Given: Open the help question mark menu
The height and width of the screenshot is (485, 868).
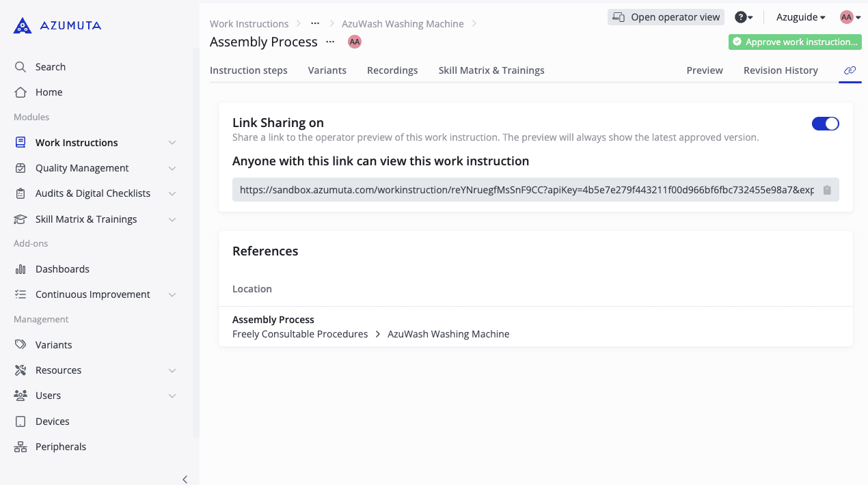Looking at the screenshot, I should (744, 17).
